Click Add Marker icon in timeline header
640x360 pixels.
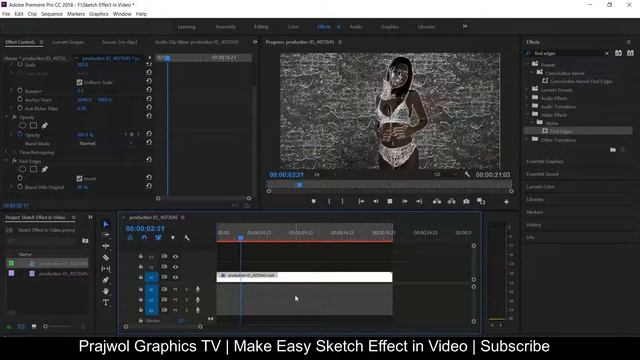[173, 238]
